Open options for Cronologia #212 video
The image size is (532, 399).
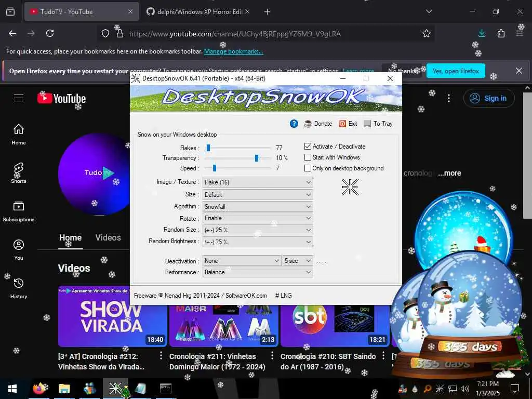161,355
